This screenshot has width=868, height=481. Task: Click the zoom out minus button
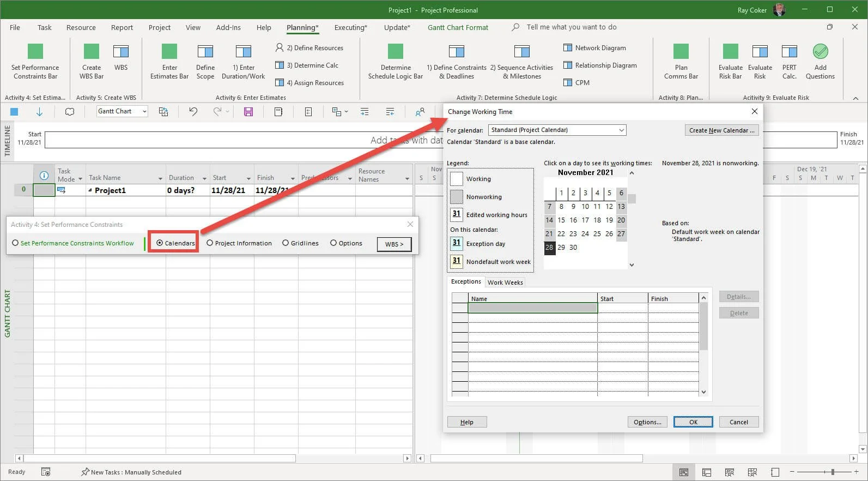click(792, 472)
